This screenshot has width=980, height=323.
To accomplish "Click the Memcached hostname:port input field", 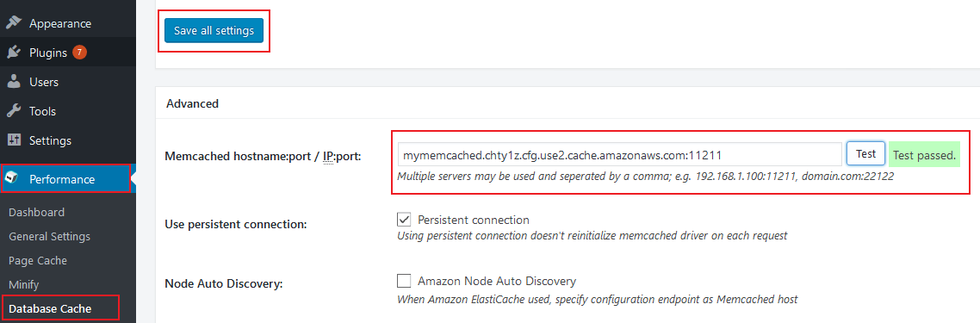I will [620, 154].
